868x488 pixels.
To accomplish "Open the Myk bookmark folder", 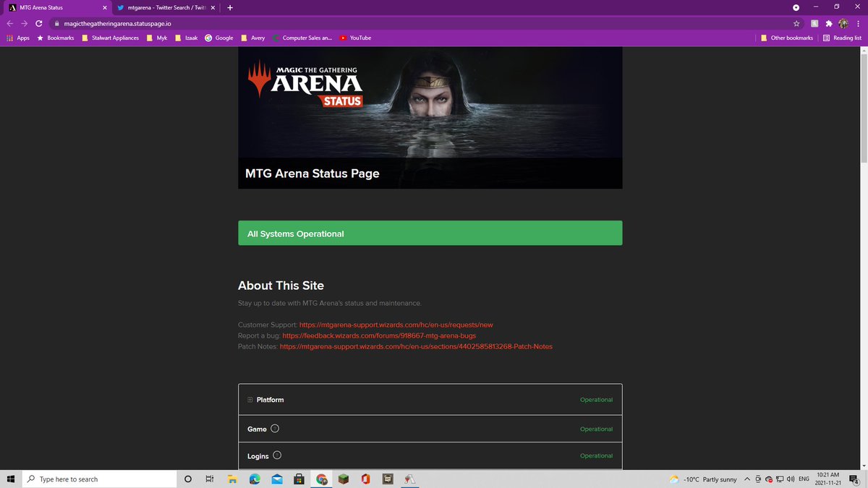I will coord(157,38).
